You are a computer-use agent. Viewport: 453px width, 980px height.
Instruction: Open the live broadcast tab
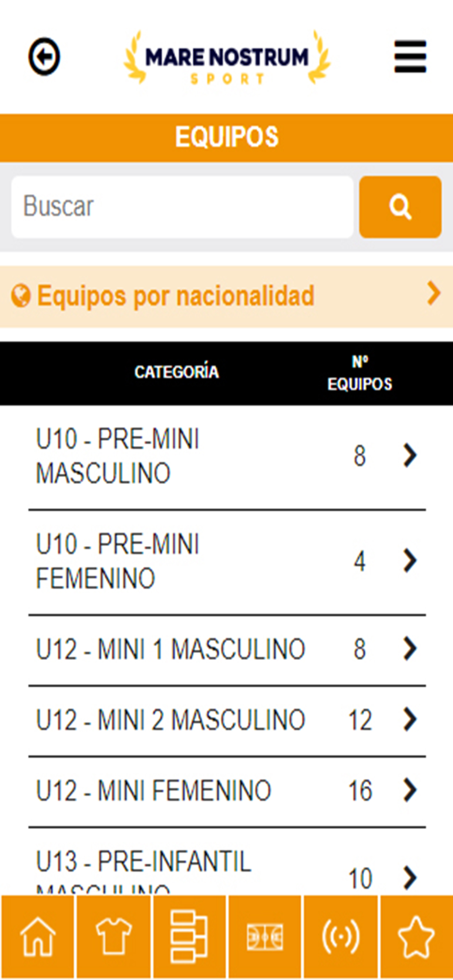click(x=341, y=936)
